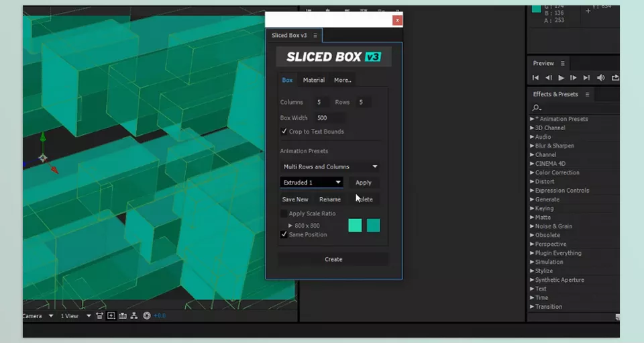Step forward one frame in Preview
The image size is (644, 343).
coord(574,78)
